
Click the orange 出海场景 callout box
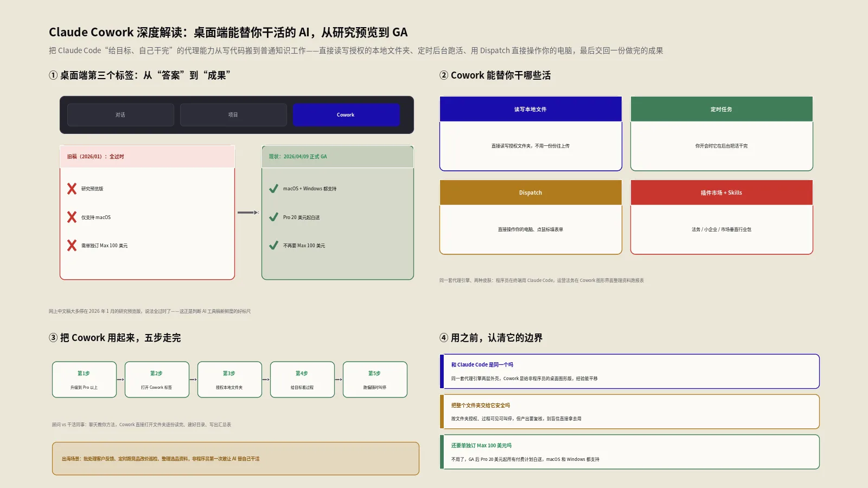[235, 459]
